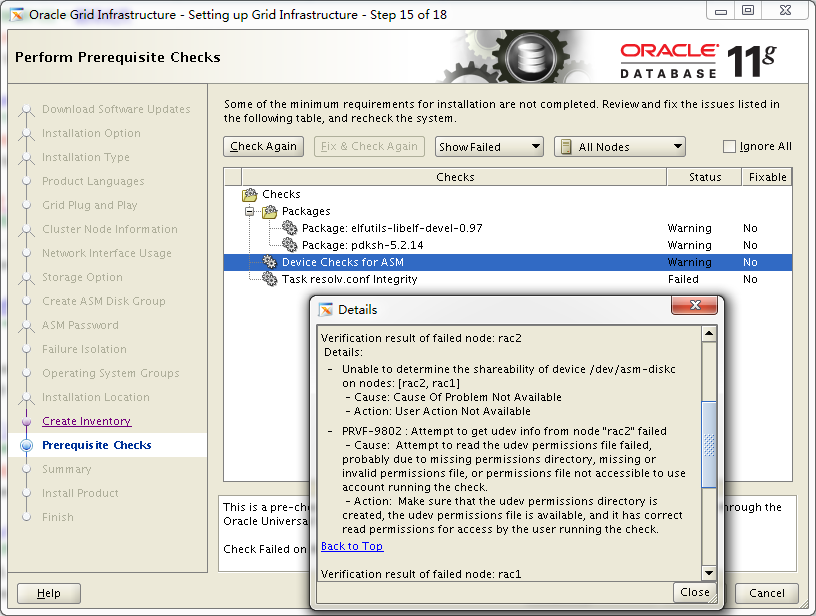Click the Cancel button
Viewport: 816px width, 616px height.
(x=767, y=593)
